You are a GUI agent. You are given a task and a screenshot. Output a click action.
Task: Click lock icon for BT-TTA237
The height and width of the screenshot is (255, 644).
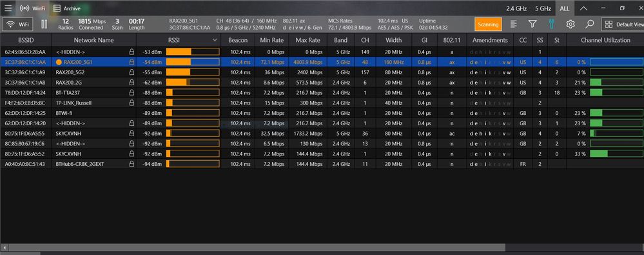click(x=132, y=92)
